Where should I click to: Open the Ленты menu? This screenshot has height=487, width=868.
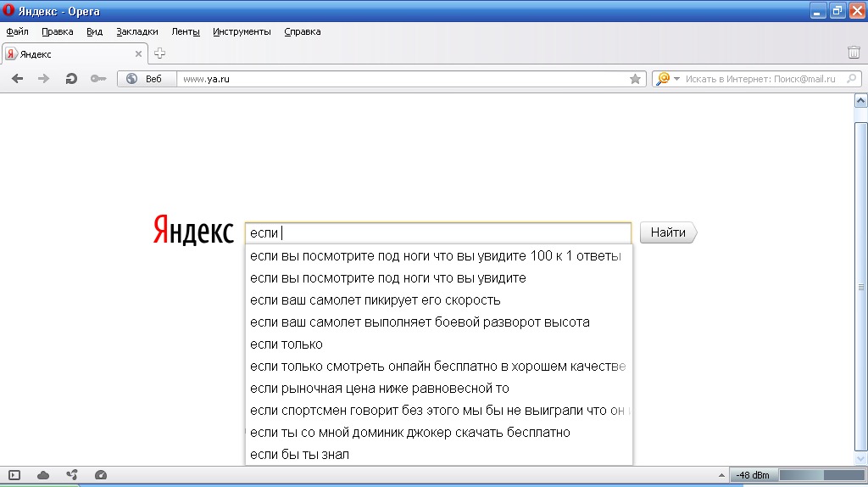(186, 31)
